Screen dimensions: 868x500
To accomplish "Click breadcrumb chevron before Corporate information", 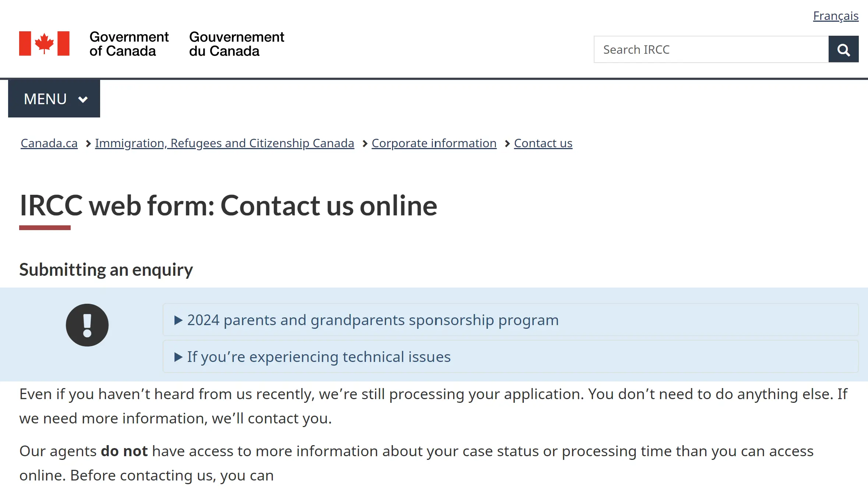I will pos(365,144).
